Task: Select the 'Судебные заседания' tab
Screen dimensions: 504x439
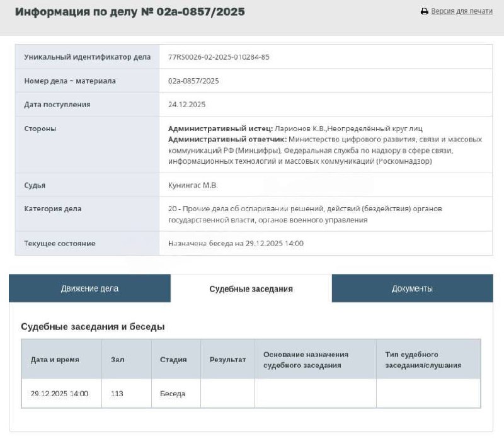Action: [251, 289]
